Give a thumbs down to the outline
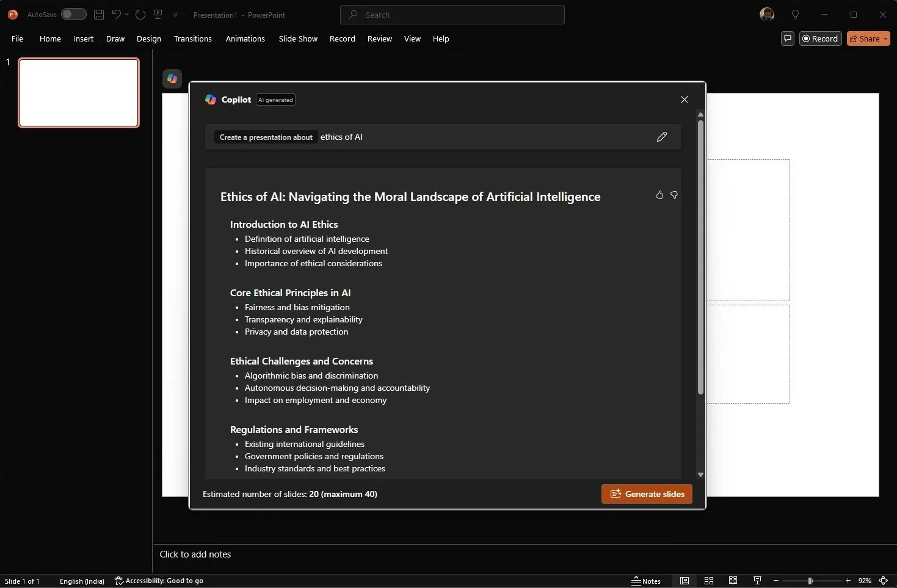 pyautogui.click(x=674, y=195)
